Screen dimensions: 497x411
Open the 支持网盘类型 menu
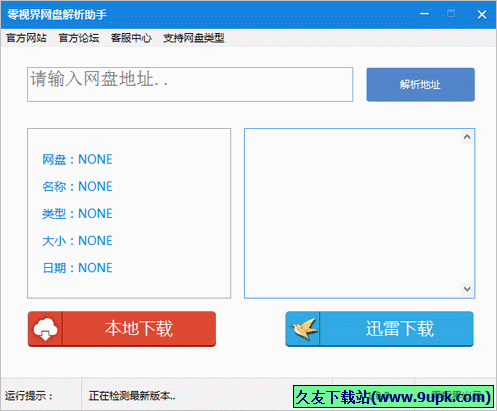[194, 38]
